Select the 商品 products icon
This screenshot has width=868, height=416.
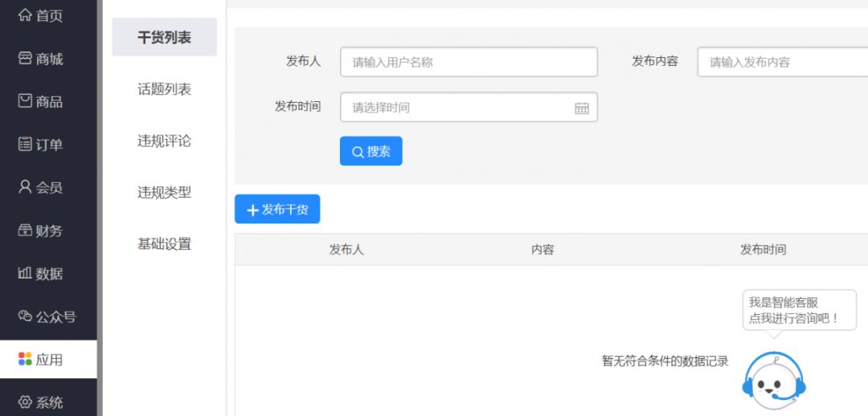pyautogui.click(x=25, y=101)
